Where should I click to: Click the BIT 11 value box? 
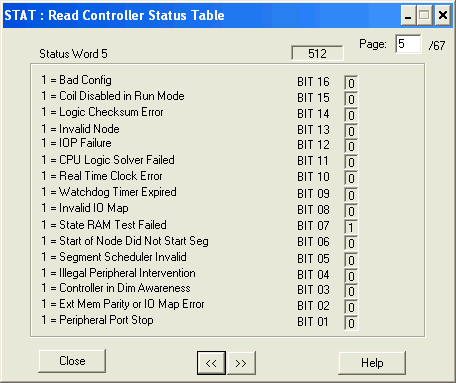(351, 162)
